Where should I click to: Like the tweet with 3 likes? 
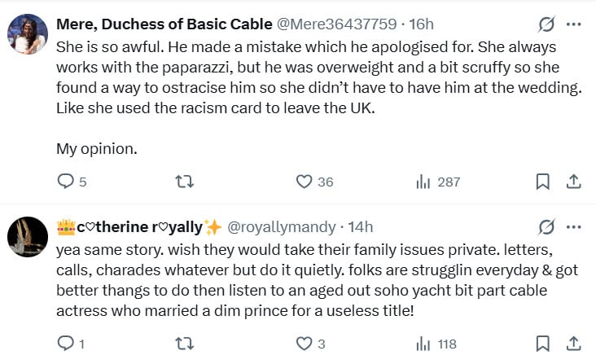tap(304, 344)
